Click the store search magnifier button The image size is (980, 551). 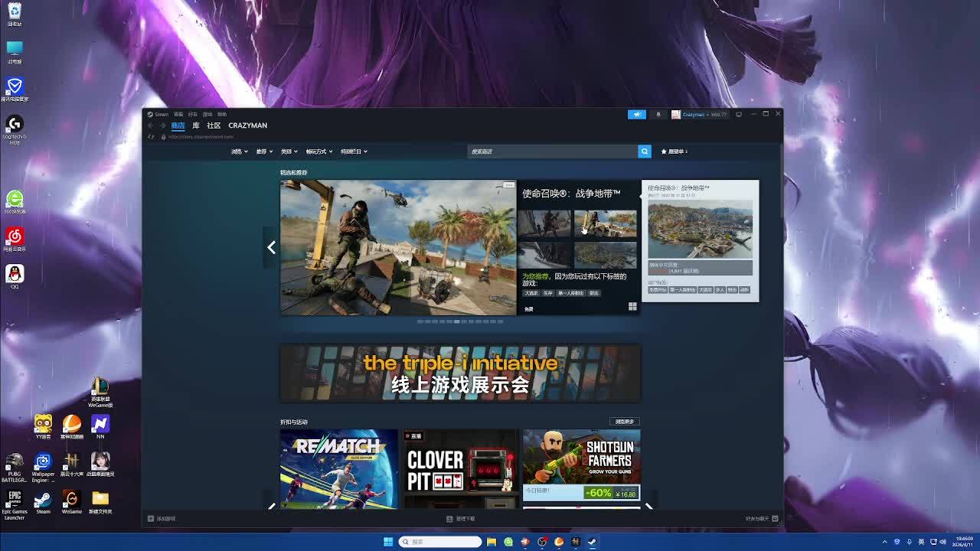click(645, 152)
